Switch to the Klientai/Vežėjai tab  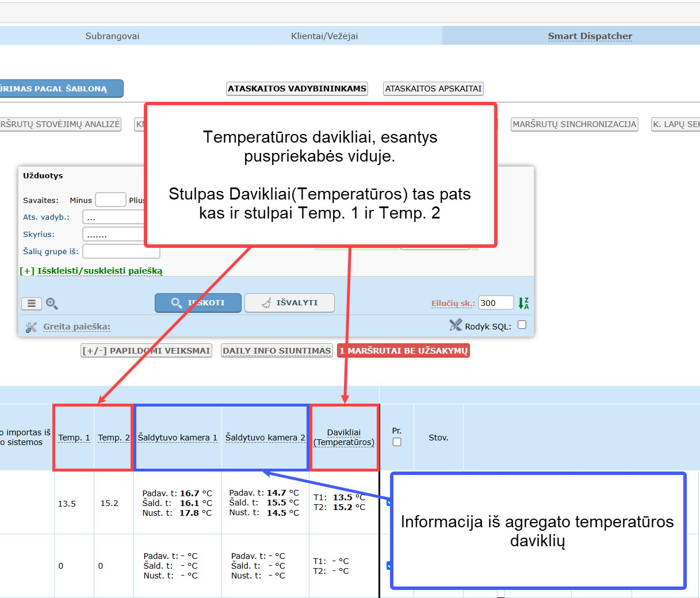pyautogui.click(x=324, y=36)
